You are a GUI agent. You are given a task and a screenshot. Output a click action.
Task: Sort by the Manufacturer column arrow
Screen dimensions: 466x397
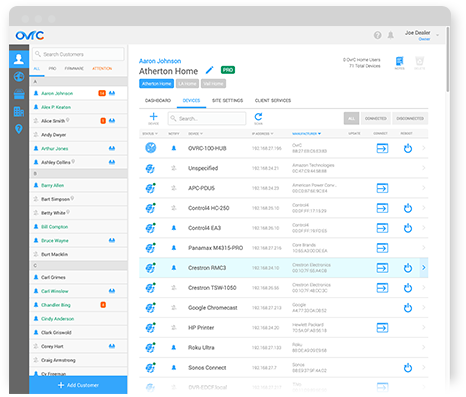click(319, 134)
